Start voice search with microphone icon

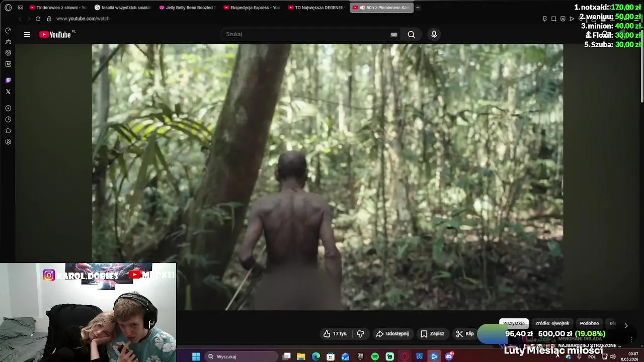434,34
